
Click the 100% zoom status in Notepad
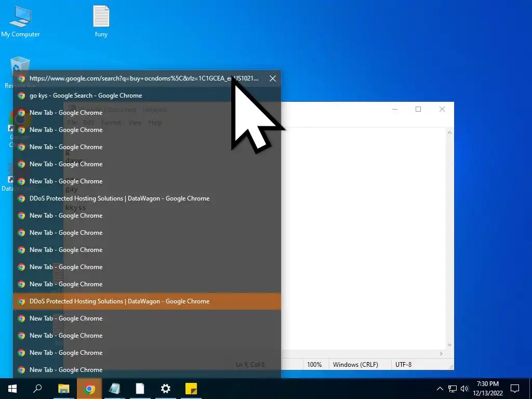[314, 364]
